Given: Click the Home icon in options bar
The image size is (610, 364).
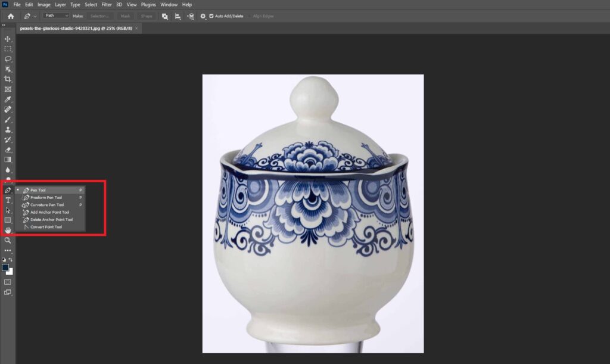Looking at the screenshot, I should [11, 16].
